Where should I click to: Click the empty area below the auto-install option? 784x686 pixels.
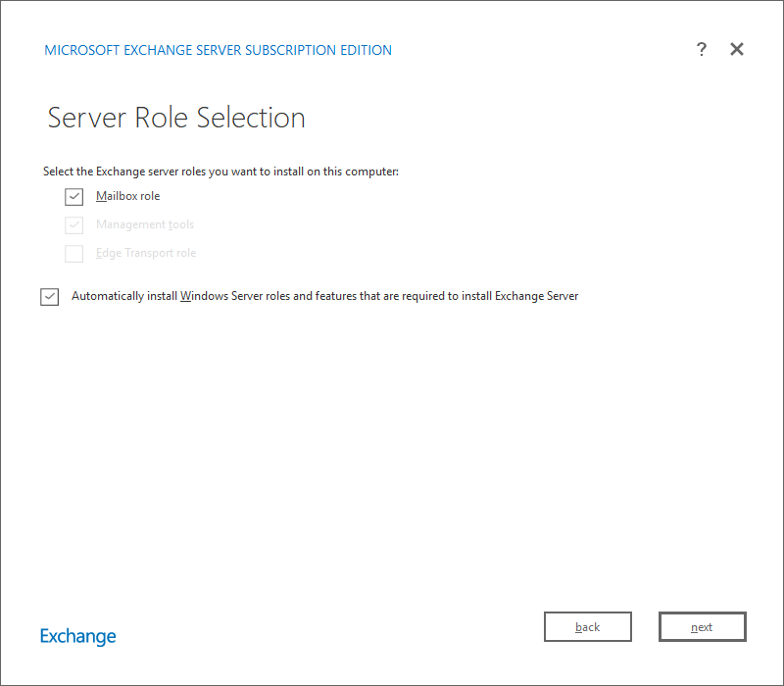tap(392, 441)
